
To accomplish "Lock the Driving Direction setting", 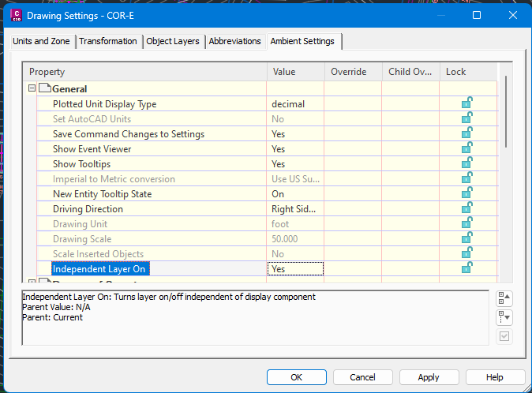I will coord(467,208).
